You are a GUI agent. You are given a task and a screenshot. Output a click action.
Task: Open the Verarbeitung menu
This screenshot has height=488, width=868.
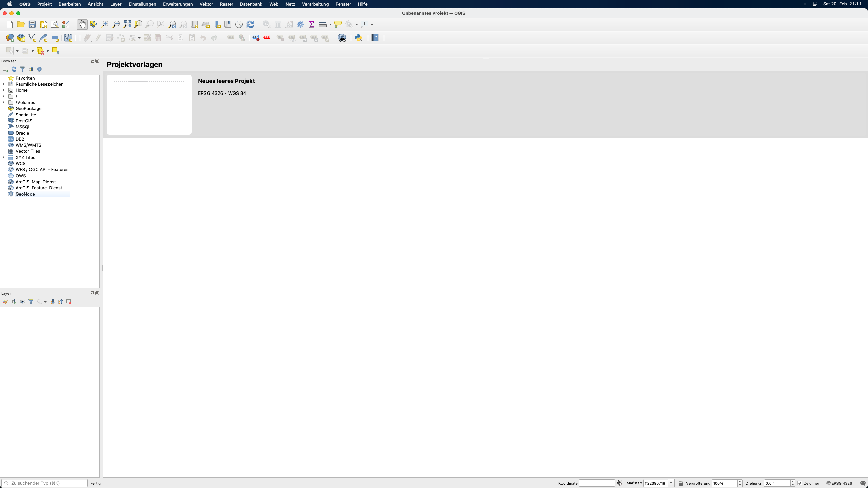(315, 4)
